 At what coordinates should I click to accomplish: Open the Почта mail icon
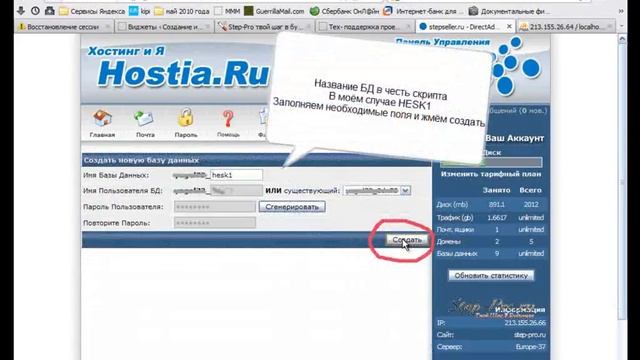pyautogui.click(x=145, y=123)
